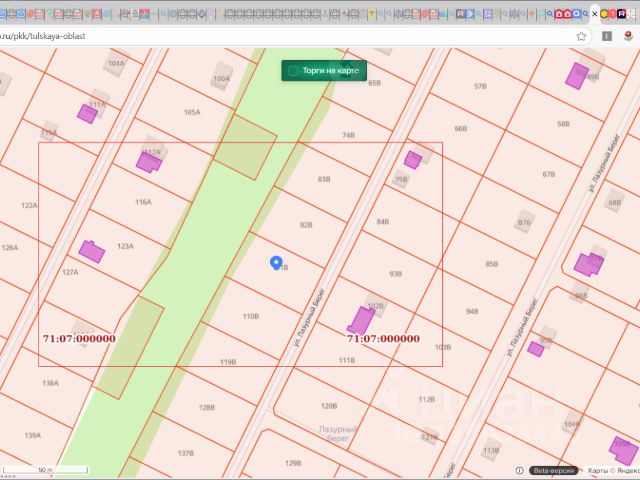Click parcel label 57B

480,86
